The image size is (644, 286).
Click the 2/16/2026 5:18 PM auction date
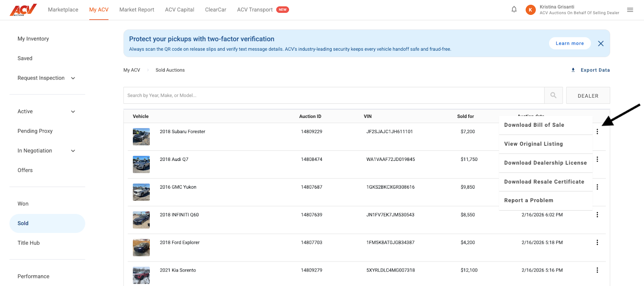coord(542,243)
